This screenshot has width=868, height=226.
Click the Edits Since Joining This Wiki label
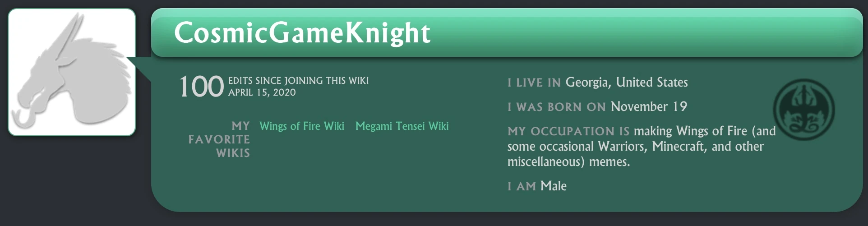tap(298, 81)
